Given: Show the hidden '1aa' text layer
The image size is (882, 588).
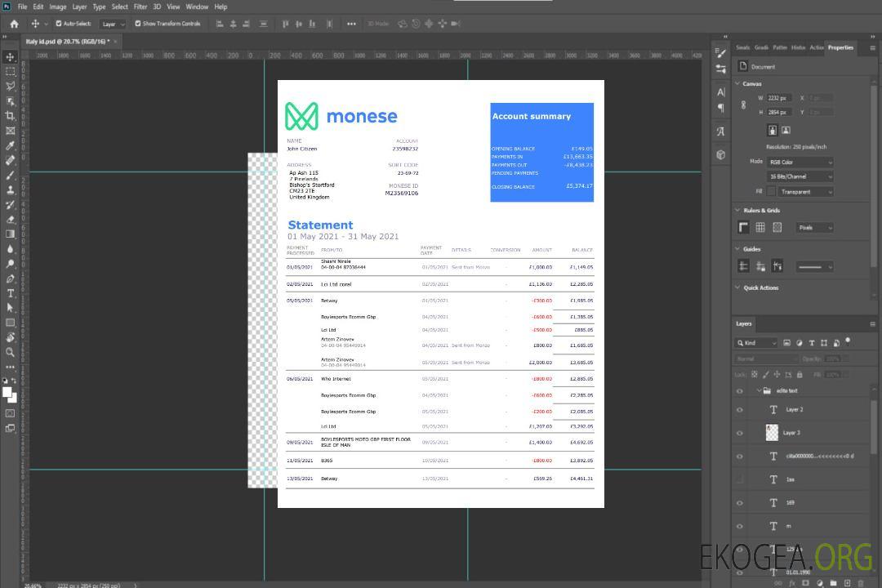Looking at the screenshot, I should (740, 479).
